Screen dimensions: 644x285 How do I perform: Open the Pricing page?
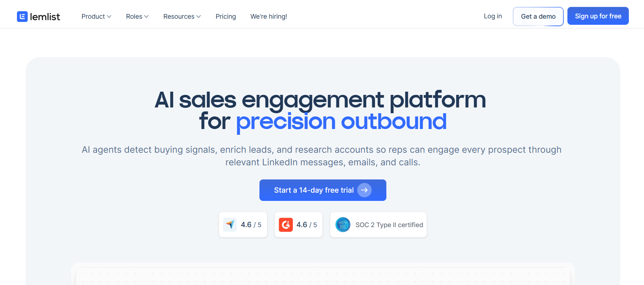tap(226, 17)
